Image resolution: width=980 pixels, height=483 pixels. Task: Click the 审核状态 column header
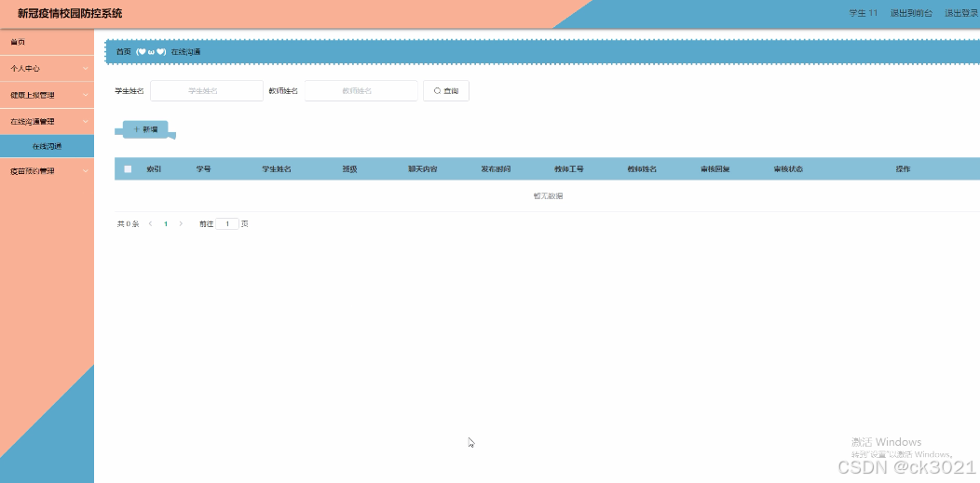coord(788,169)
